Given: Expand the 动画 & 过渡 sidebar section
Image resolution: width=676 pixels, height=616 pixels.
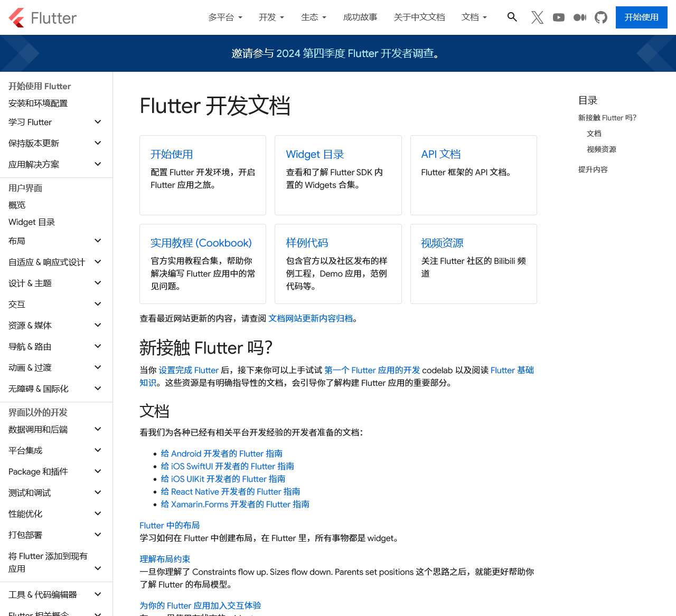Looking at the screenshot, I should tap(55, 367).
